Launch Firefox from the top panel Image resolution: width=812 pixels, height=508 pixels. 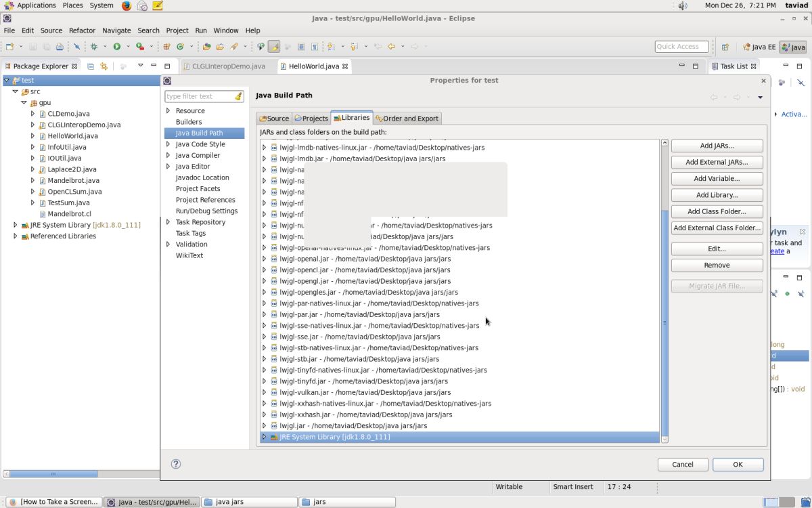[x=127, y=5]
